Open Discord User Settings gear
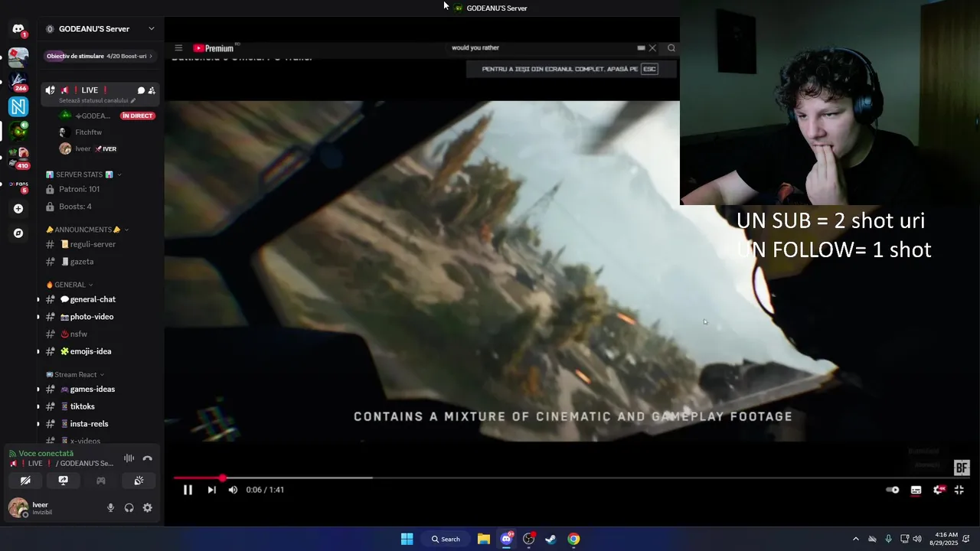Image resolution: width=980 pixels, height=551 pixels. coord(148,507)
